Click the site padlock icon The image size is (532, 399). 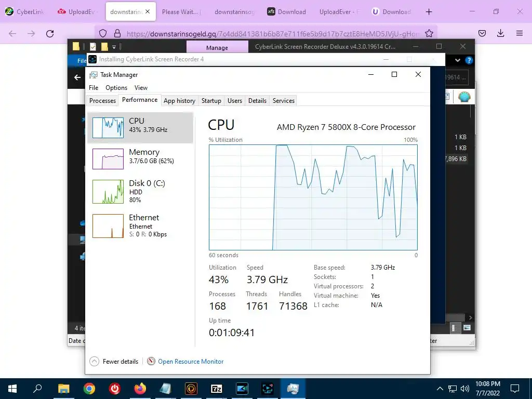[x=117, y=33]
